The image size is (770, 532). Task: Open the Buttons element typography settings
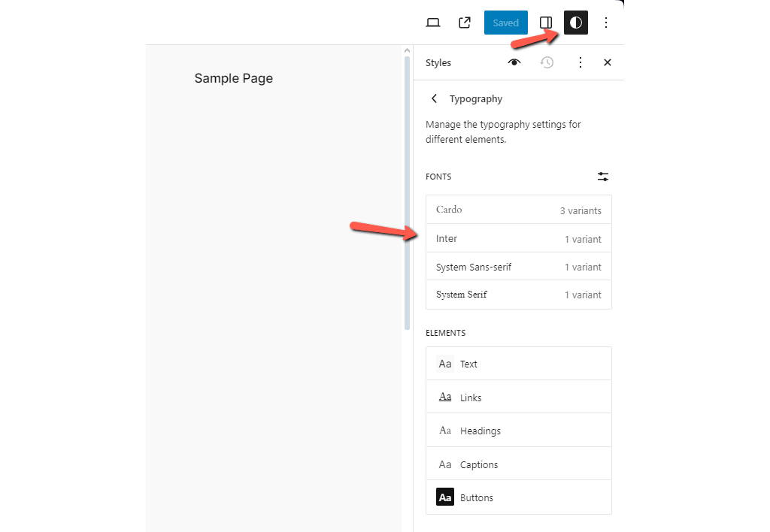click(519, 497)
